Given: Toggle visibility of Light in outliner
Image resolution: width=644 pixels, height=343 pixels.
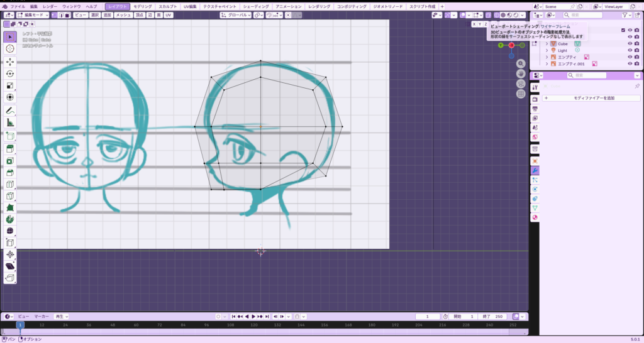Looking at the screenshot, I should tap(630, 50).
